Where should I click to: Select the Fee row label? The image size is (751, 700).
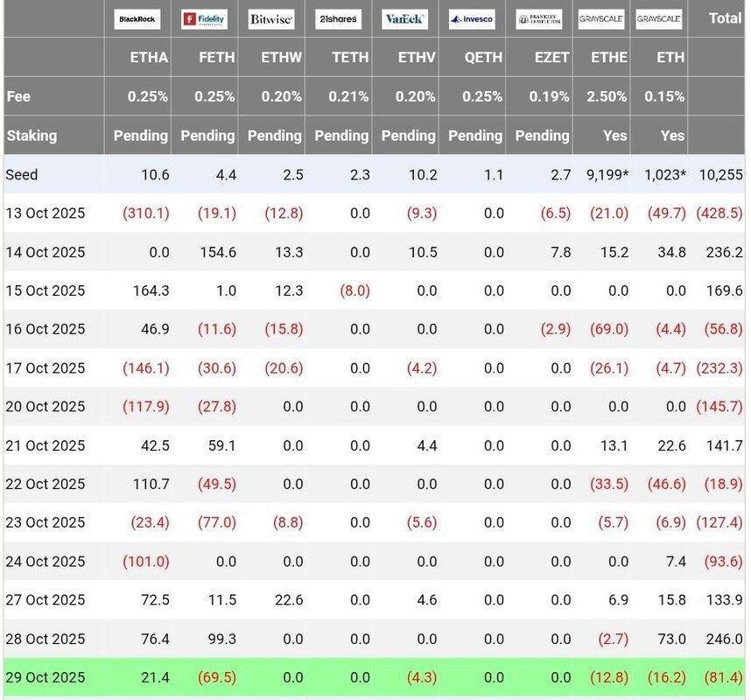coord(18,96)
